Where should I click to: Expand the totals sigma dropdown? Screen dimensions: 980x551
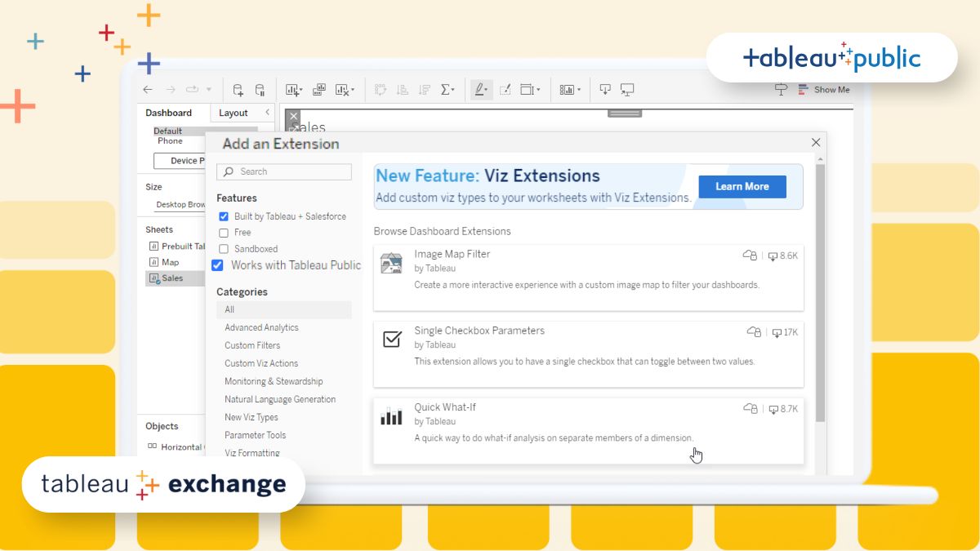coord(453,91)
